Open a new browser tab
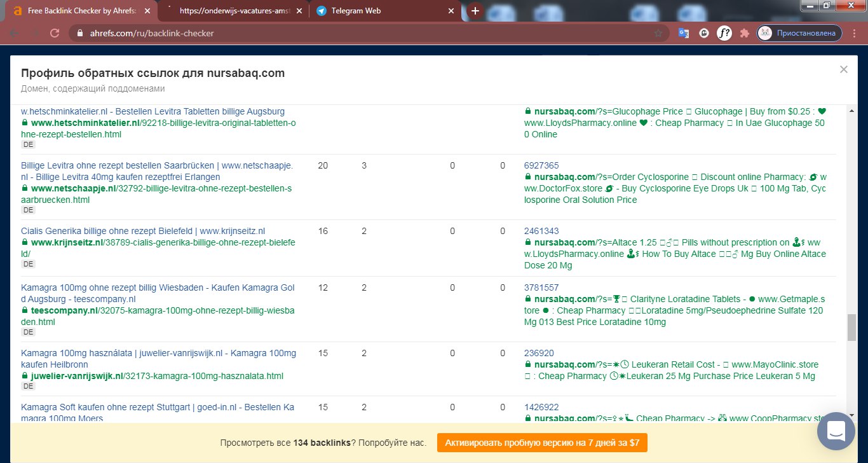Viewport: 868px width, 463px height. coord(475,11)
